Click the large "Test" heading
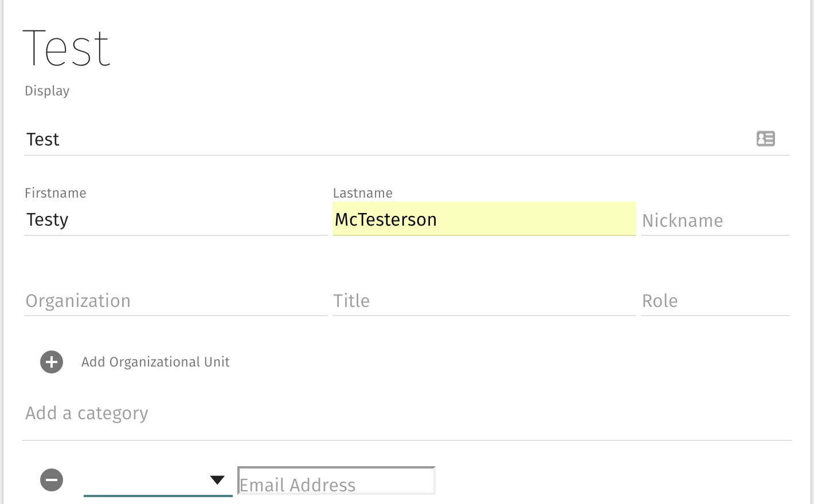Screen dimensions: 814x504 [x=66, y=49]
